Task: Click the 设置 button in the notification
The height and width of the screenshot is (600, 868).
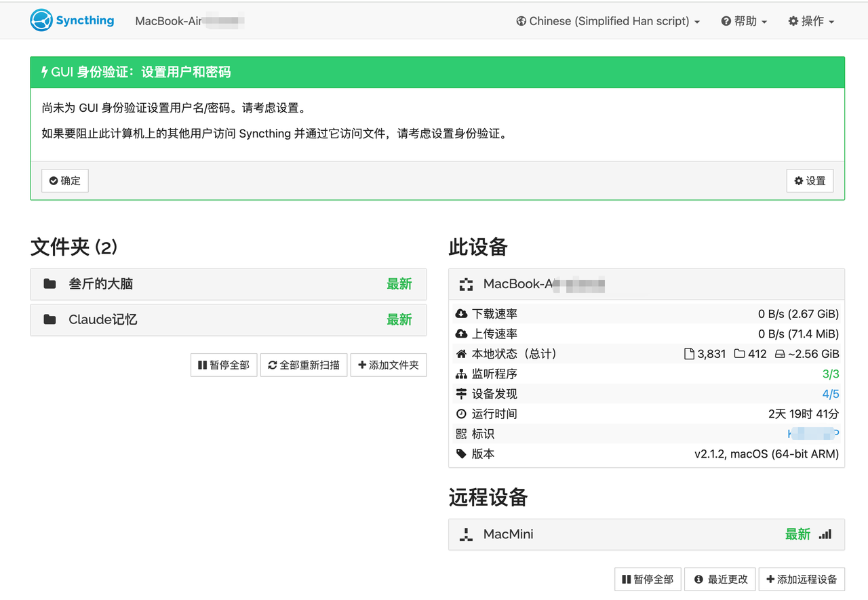Action: [x=810, y=181]
